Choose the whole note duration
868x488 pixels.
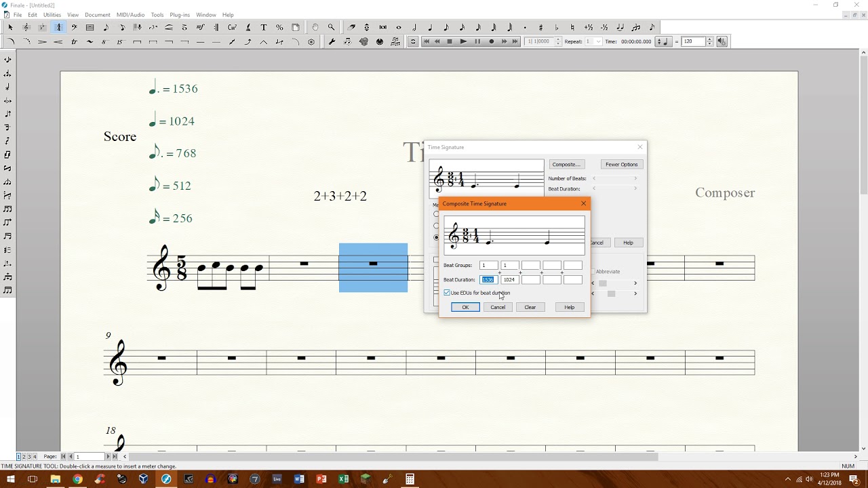(399, 27)
